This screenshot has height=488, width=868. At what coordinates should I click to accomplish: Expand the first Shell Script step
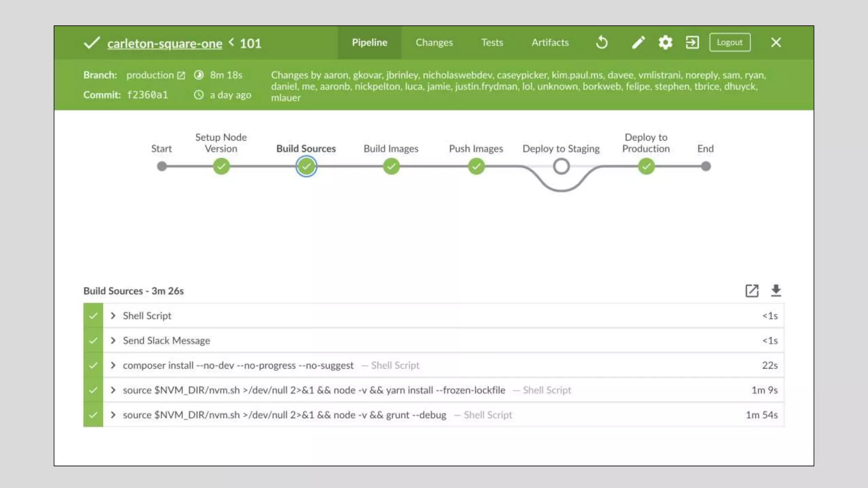113,316
